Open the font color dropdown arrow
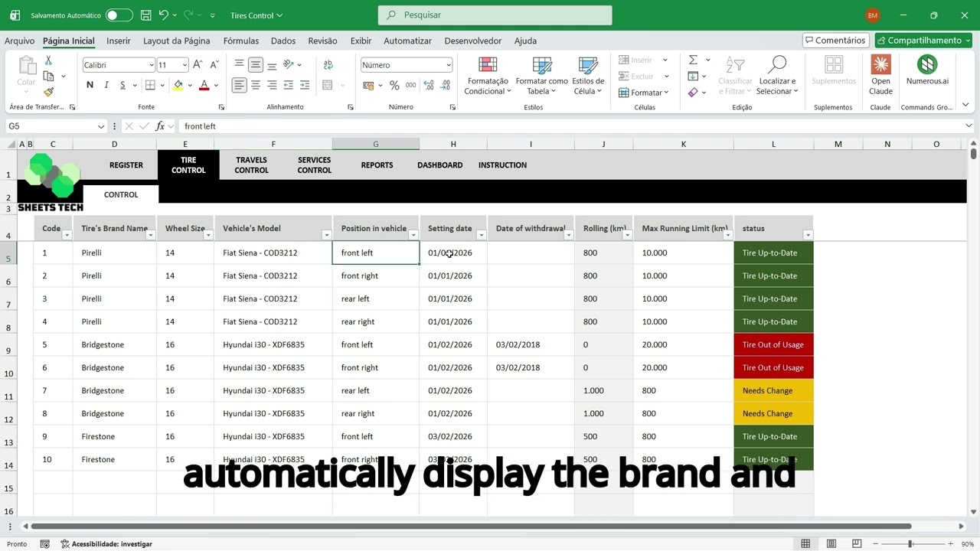 tap(217, 85)
